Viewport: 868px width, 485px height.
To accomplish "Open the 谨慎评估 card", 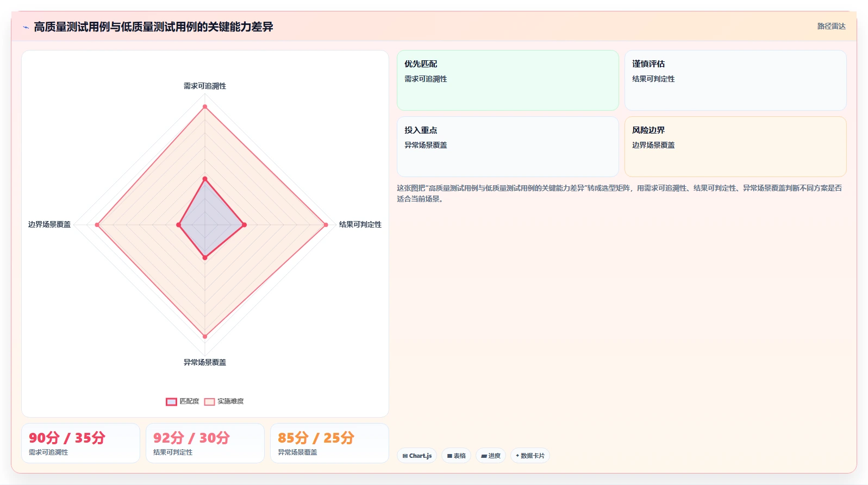I will coord(735,80).
